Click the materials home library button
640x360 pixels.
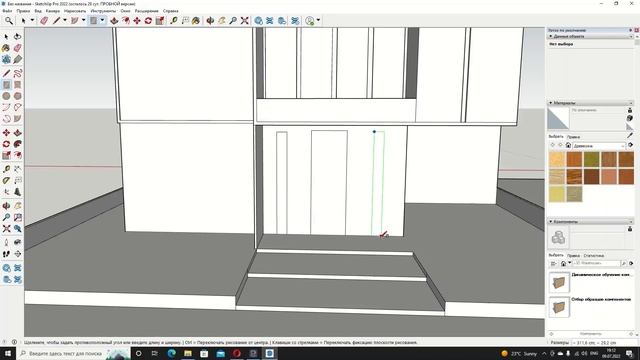point(568,145)
